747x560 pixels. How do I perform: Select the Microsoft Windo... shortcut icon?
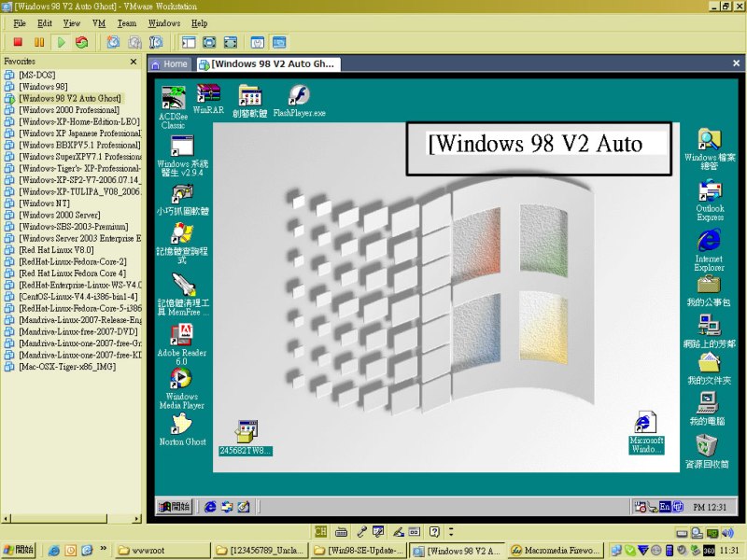645,432
